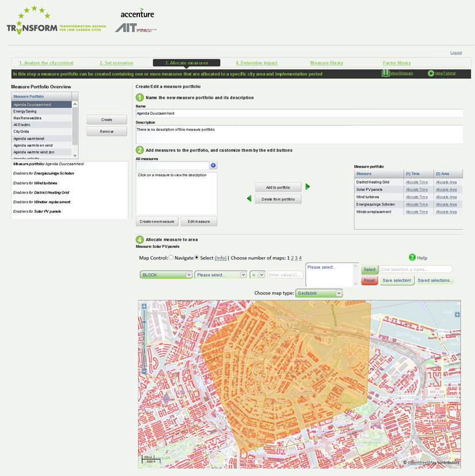475x476 pixels.
Task: Zoom in the map with top-left plus
Action: [144, 306]
